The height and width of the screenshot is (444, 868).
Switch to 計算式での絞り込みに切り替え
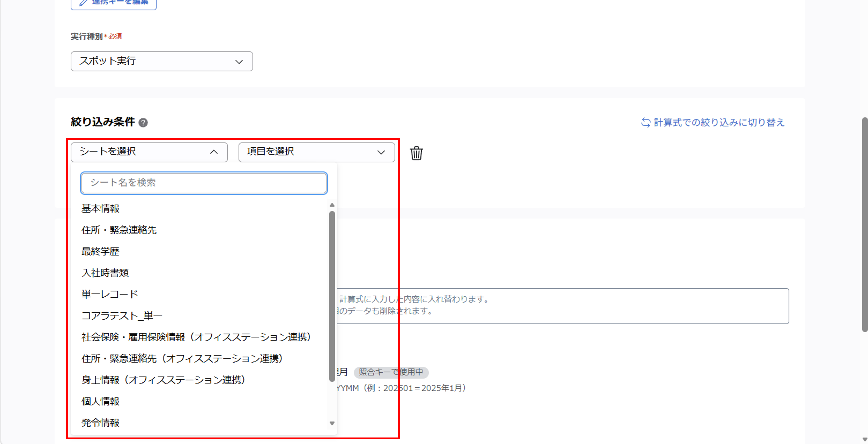coord(713,123)
